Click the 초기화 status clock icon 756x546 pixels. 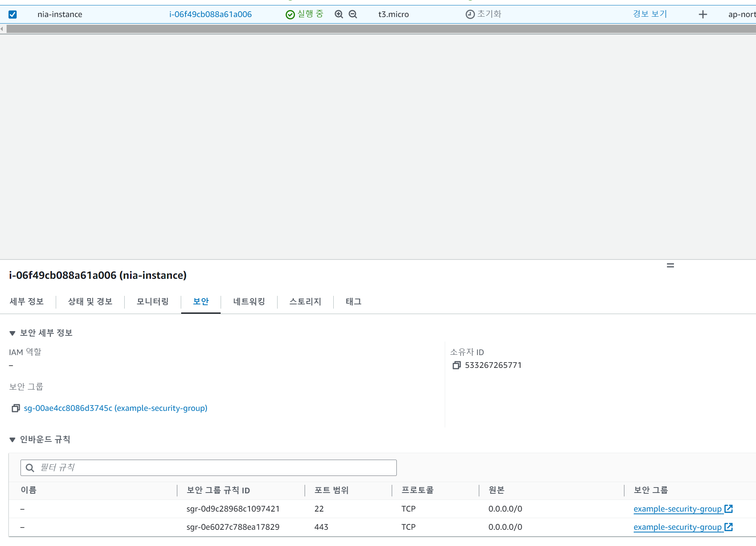(470, 14)
